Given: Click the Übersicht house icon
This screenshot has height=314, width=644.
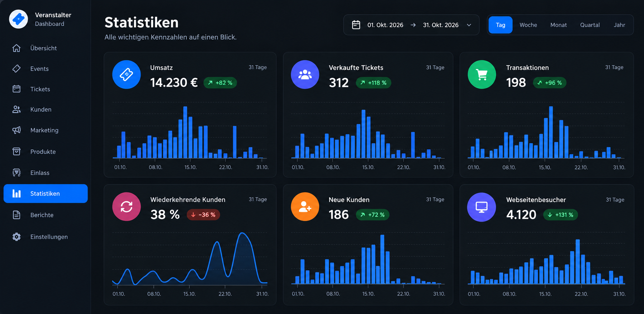Looking at the screenshot, I should pos(16,48).
